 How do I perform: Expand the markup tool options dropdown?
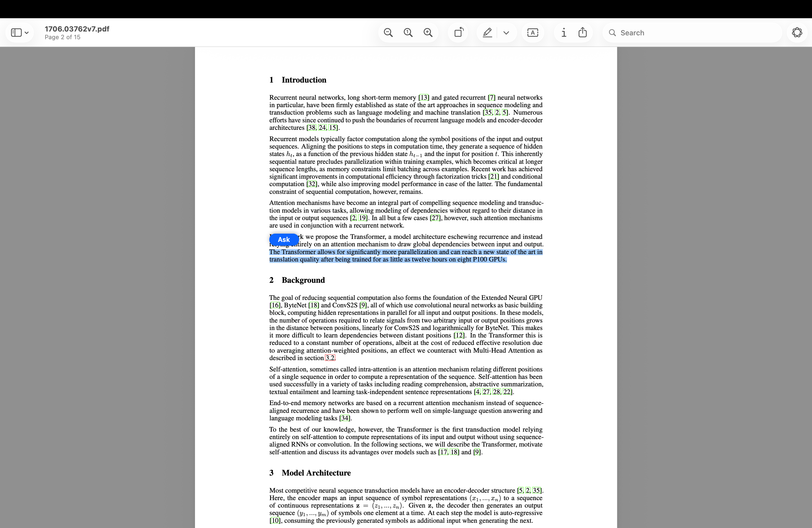[506, 33]
